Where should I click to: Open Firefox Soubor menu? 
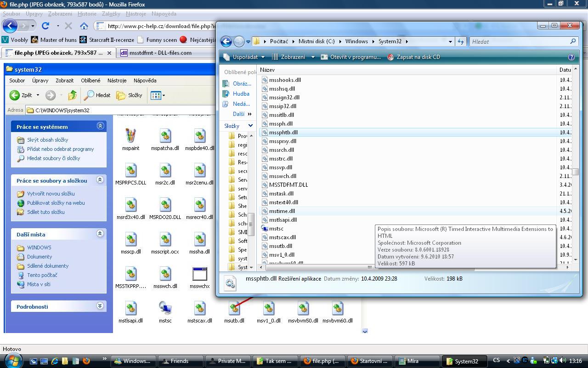tap(11, 14)
